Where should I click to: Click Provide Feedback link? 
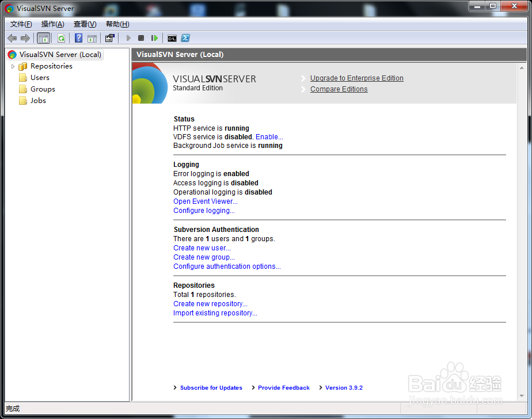[284, 387]
